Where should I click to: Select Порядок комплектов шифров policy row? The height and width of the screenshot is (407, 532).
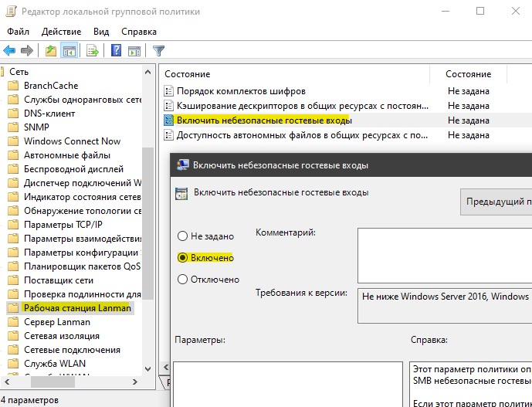[346, 91]
